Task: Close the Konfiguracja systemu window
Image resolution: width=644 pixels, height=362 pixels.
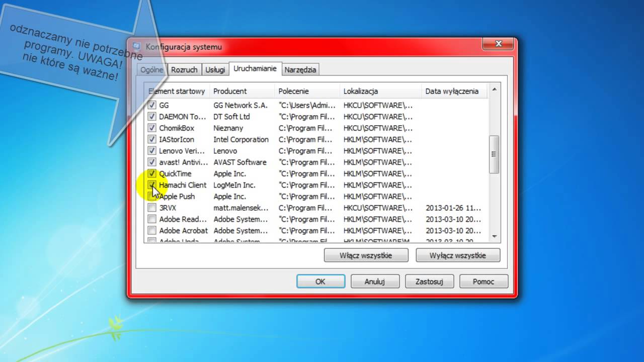Action: (x=498, y=44)
